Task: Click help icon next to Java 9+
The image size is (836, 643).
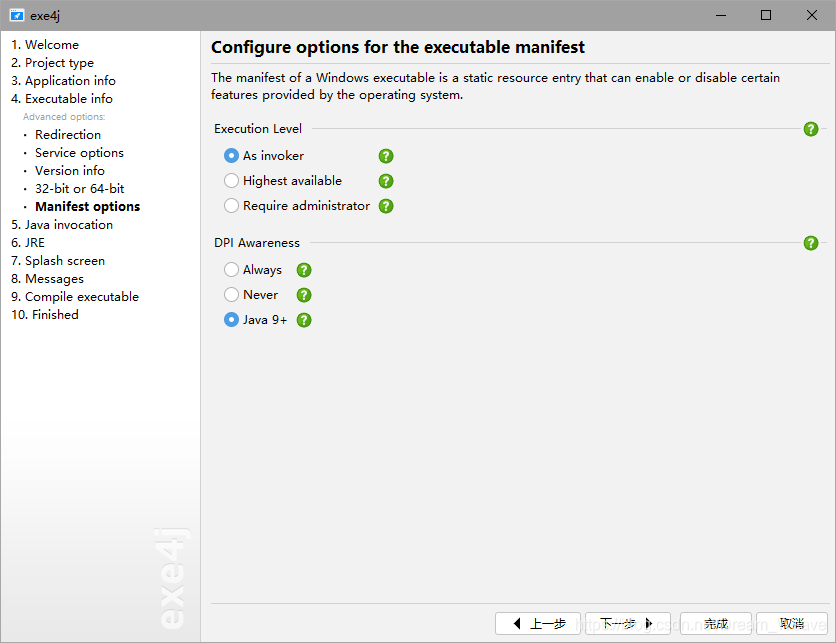Action: tap(304, 320)
